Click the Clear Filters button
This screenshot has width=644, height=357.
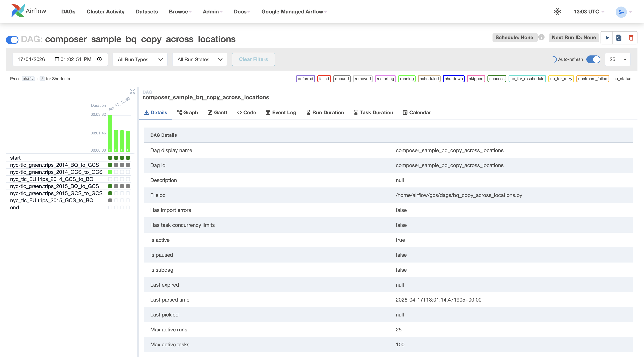(253, 59)
